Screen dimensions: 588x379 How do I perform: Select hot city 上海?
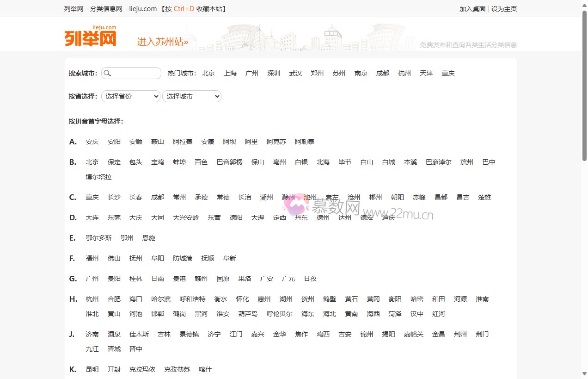coord(230,73)
